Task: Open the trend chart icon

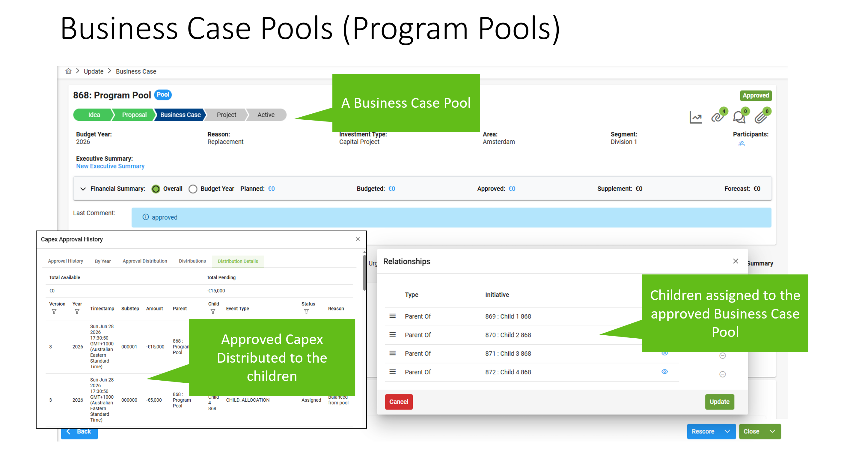Action: 695,117
